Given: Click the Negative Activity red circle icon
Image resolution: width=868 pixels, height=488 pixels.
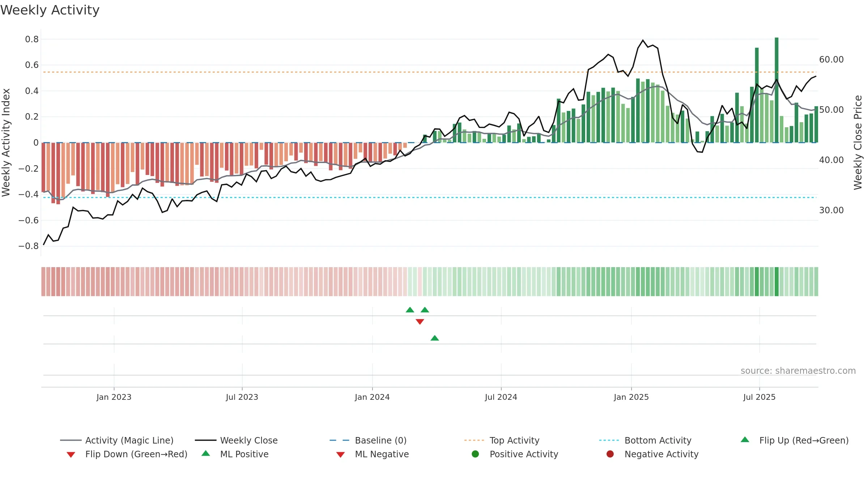Looking at the screenshot, I should click(610, 454).
